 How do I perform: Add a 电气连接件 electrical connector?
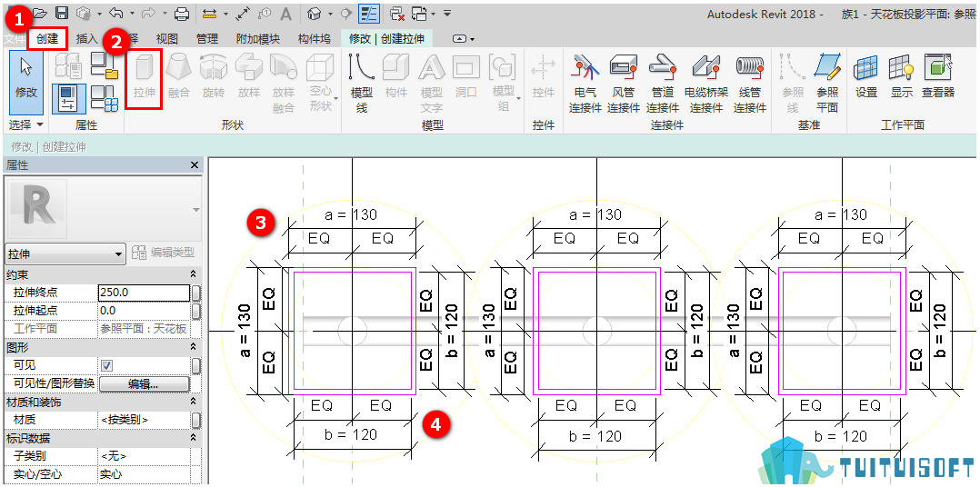pos(585,84)
